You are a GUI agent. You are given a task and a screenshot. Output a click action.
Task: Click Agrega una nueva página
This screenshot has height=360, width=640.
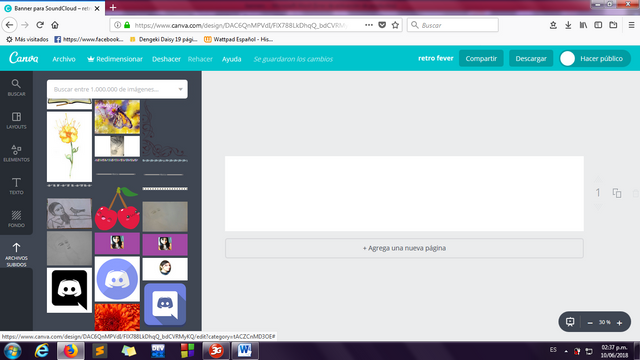point(404,248)
